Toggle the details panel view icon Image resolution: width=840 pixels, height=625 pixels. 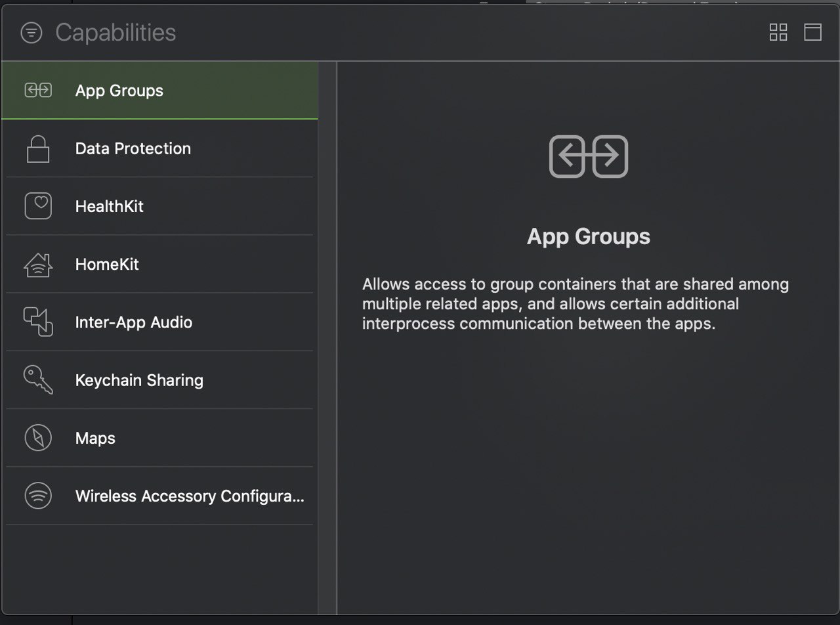pyautogui.click(x=813, y=32)
